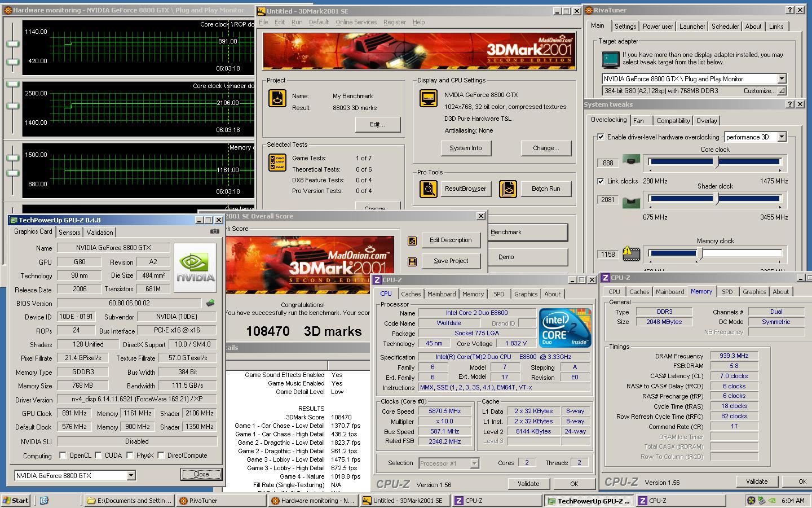Screen dimensions: 812x508
Task: Click the Edit Description button
Action: click(x=451, y=240)
